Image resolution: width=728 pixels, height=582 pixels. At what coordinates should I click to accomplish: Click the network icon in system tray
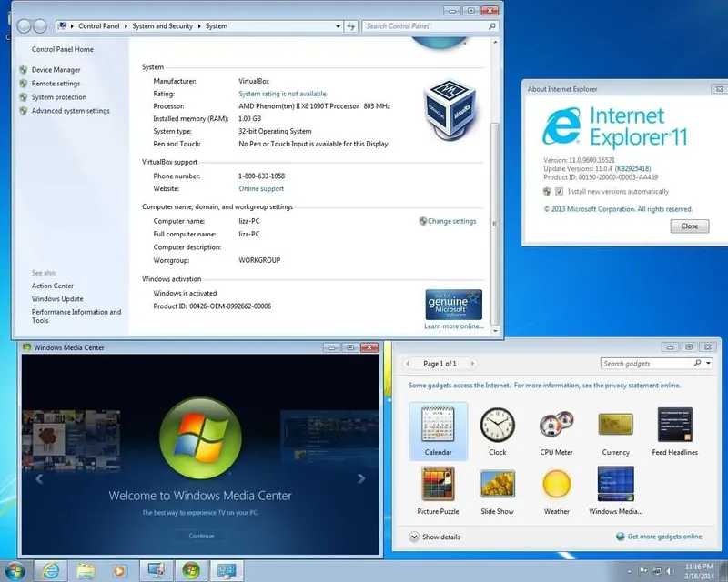coord(656,571)
